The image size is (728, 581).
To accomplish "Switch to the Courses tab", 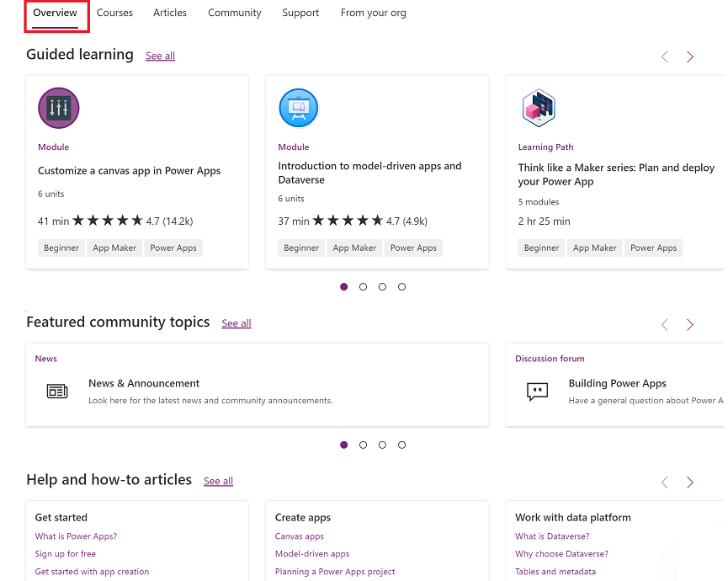I will pyautogui.click(x=114, y=13).
